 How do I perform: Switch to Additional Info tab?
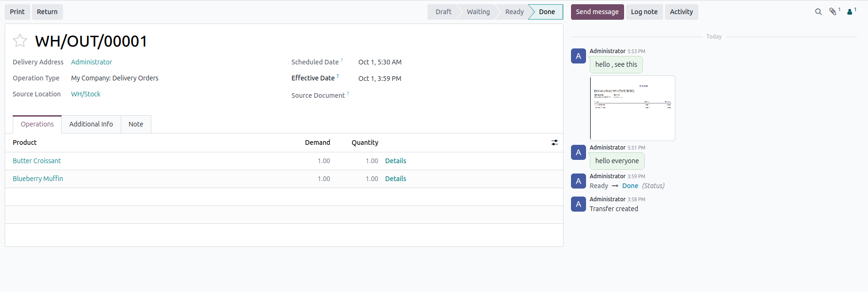point(91,124)
